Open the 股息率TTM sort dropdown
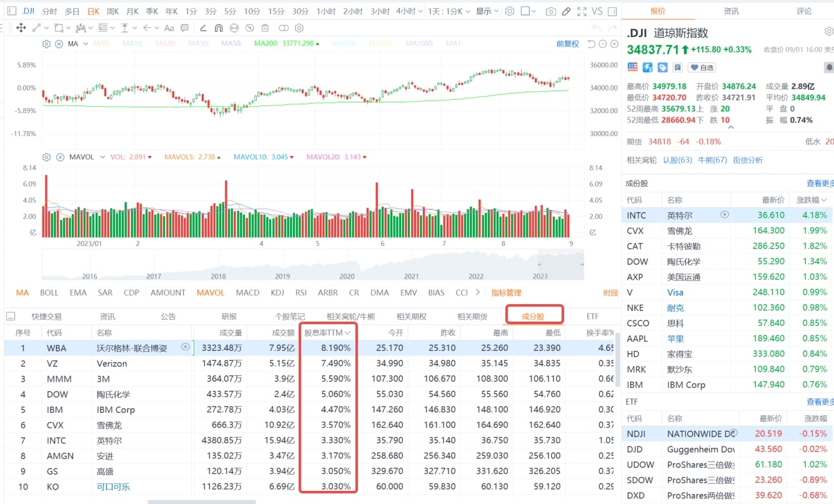The width and height of the screenshot is (834, 504). click(x=327, y=332)
